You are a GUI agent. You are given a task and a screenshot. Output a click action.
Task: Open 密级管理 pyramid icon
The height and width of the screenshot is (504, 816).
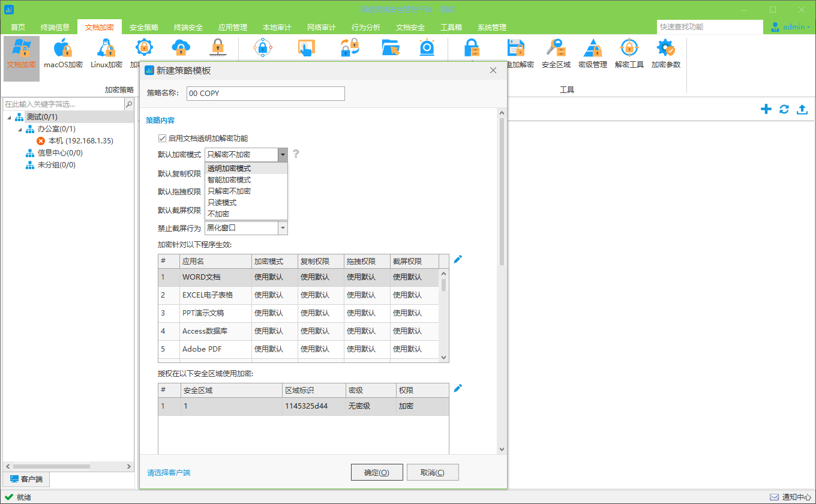[x=593, y=54]
